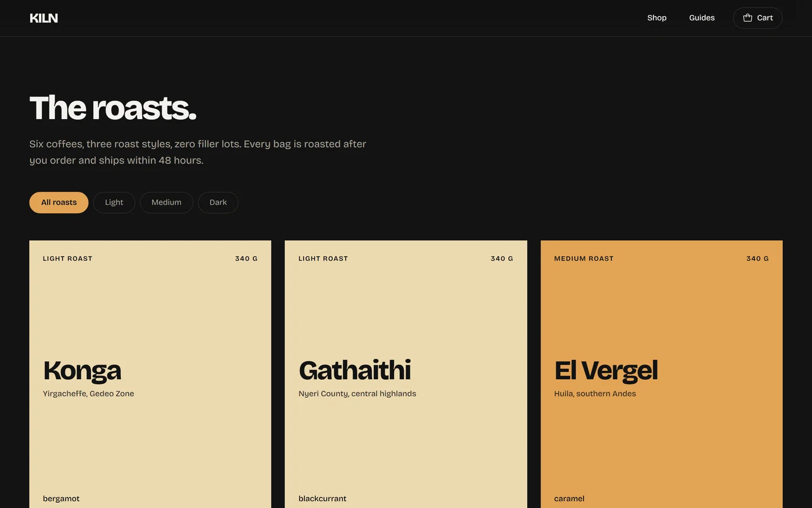
Task: Click the caramel tasting note
Action: coord(569,498)
